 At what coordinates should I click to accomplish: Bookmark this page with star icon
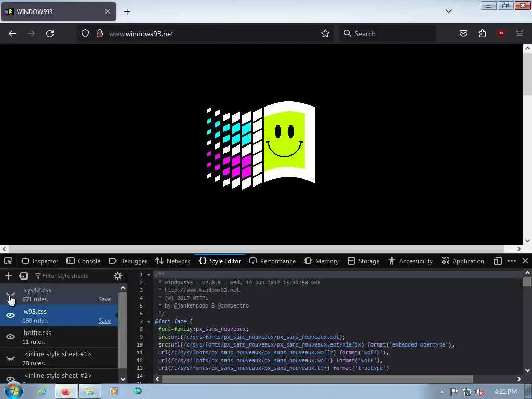(325, 34)
